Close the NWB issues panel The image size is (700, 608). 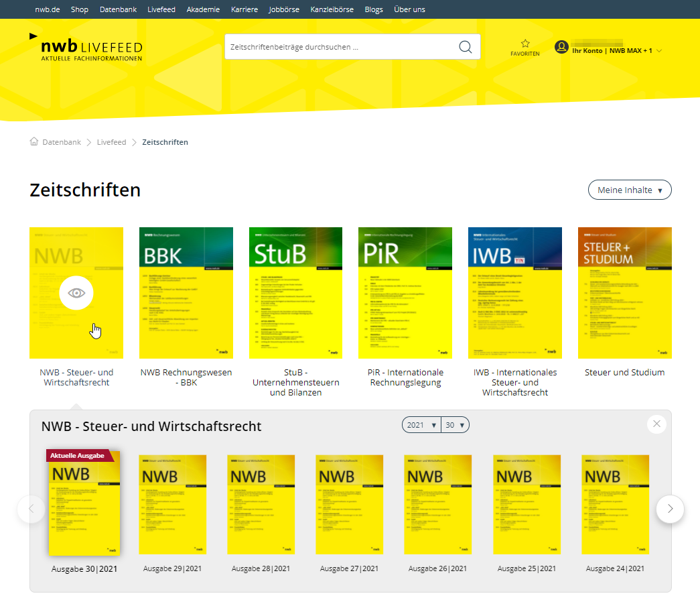(x=656, y=424)
